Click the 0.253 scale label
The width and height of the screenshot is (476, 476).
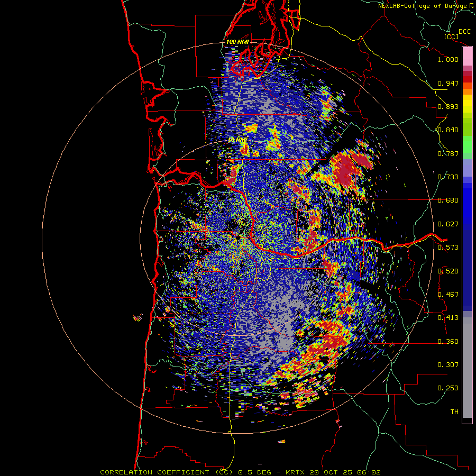448,388
